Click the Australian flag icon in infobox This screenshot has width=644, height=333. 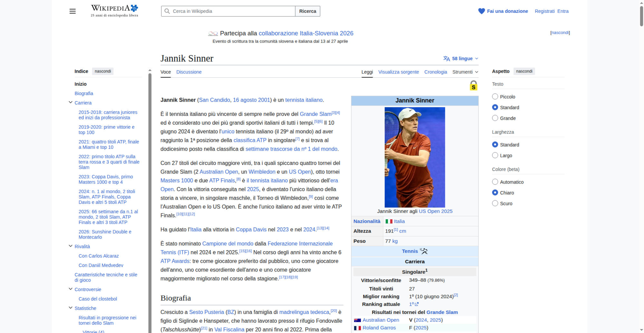(x=357, y=320)
